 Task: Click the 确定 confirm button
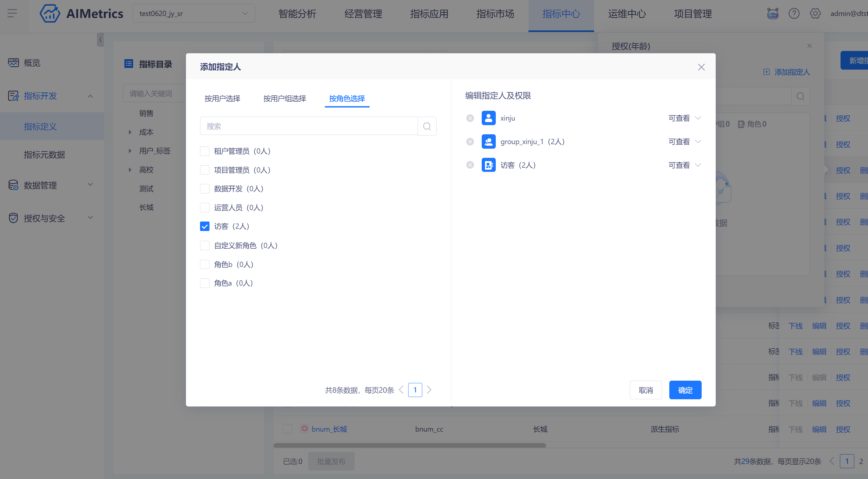click(685, 390)
